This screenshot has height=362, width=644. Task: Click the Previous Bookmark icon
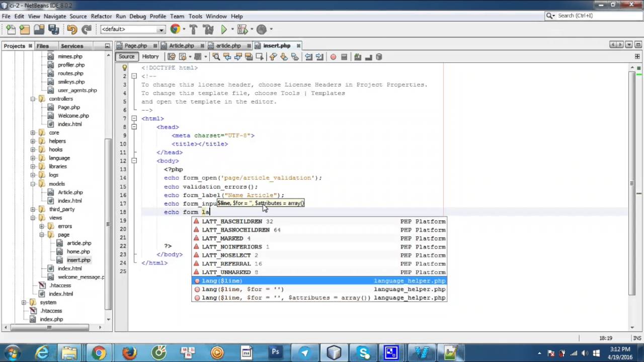pyautogui.click(x=273, y=57)
